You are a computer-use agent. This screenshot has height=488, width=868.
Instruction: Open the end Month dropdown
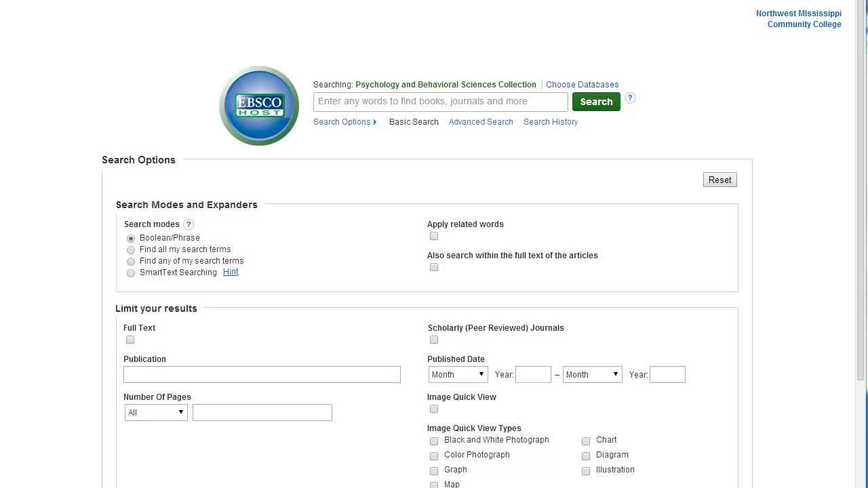point(593,375)
